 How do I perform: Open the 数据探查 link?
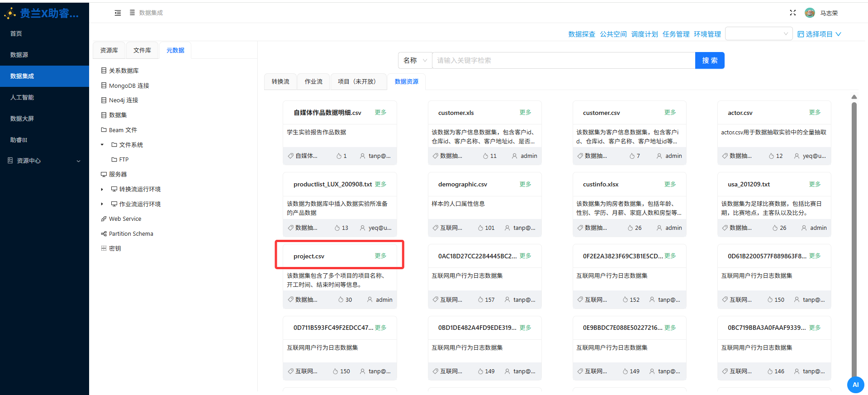click(582, 34)
